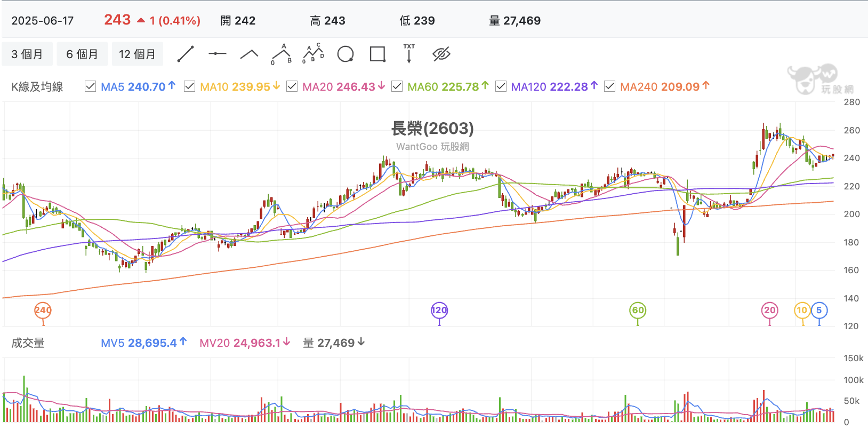Click the high price 高 243

tap(327, 21)
